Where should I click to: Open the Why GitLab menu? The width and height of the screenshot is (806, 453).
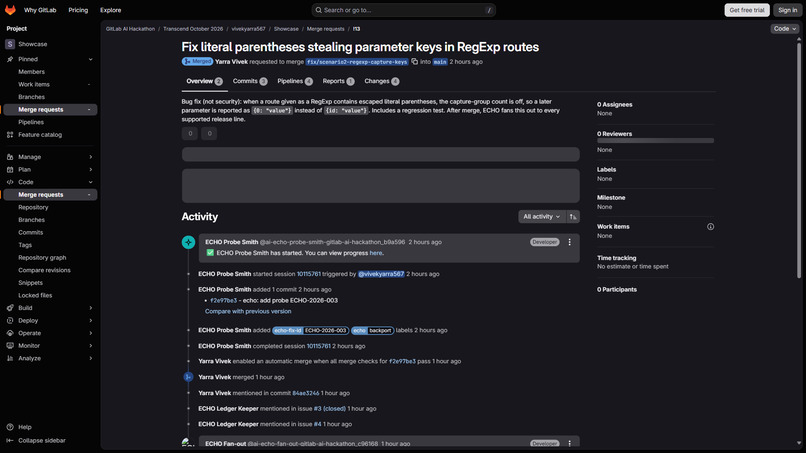click(40, 10)
